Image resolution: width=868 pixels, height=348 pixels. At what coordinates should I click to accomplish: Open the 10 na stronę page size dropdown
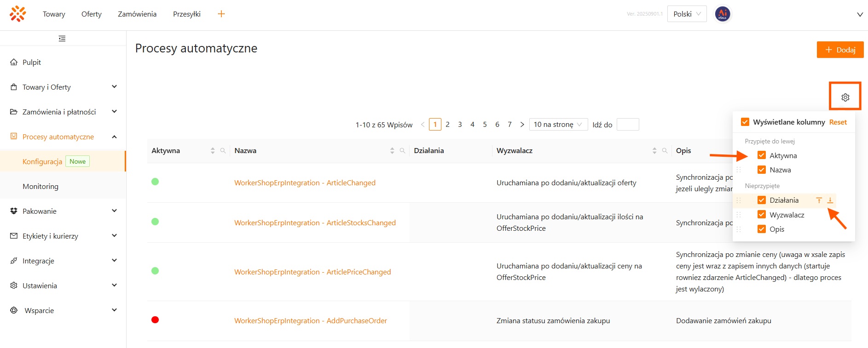click(x=558, y=125)
